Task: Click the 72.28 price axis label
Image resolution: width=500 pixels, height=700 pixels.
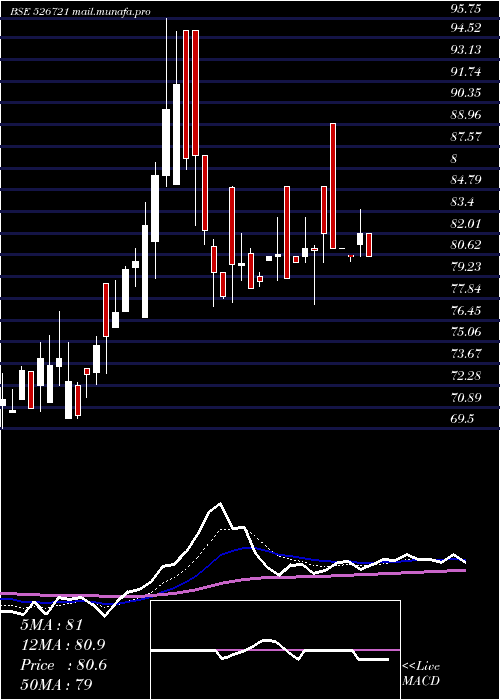Action: (x=466, y=375)
